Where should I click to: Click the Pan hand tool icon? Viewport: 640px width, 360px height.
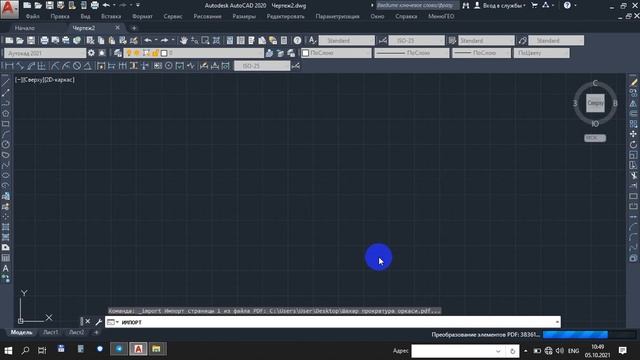[184, 40]
